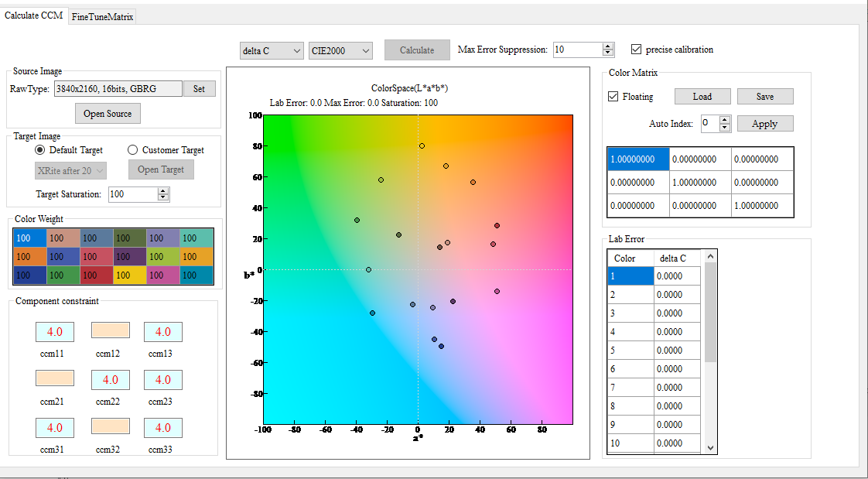Screen dimensions: 868x479
Task: Enable precise calibration
Action: coord(637,49)
